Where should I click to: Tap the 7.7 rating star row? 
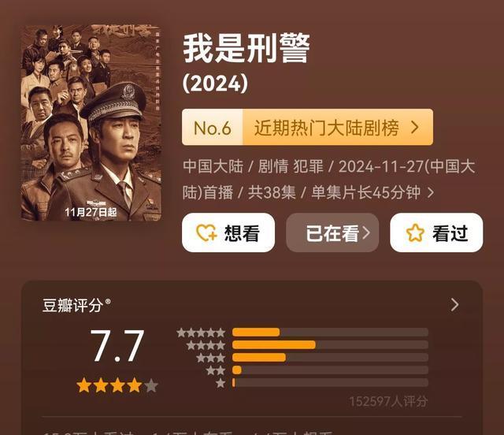coord(117,385)
